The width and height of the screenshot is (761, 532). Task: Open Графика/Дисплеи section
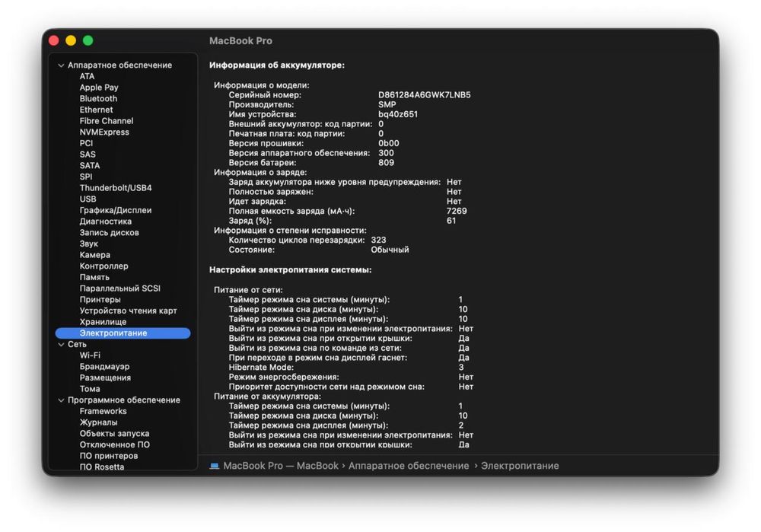[116, 210]
